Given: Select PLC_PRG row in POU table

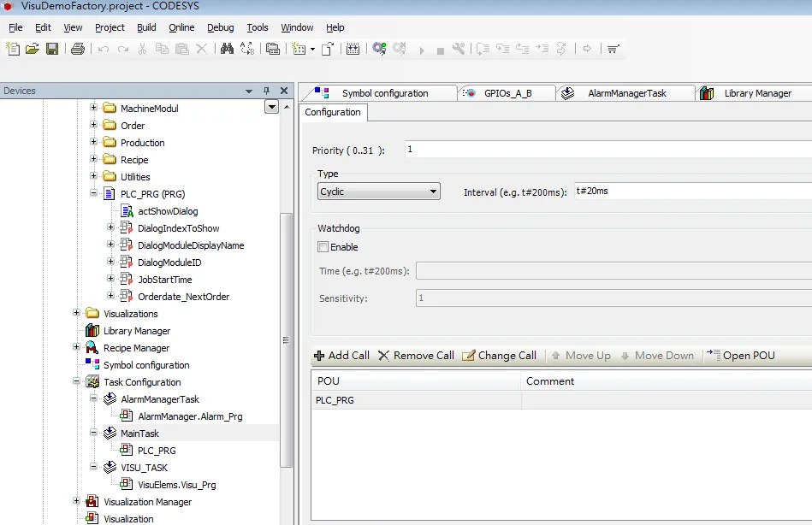Looking at the screenshot, I should coord(562,400).
